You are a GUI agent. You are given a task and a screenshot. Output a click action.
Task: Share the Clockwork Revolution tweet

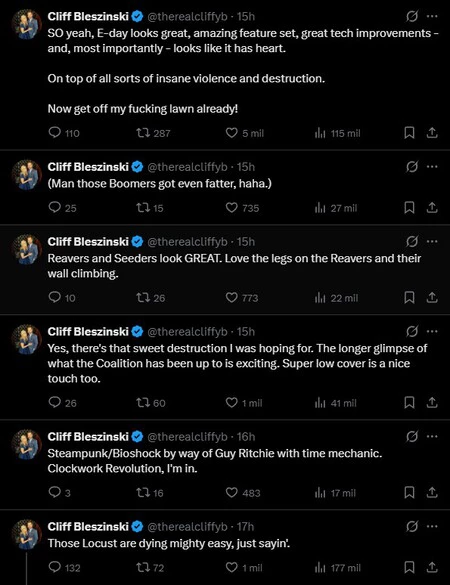pyautogui.click(x=432, y=492)
